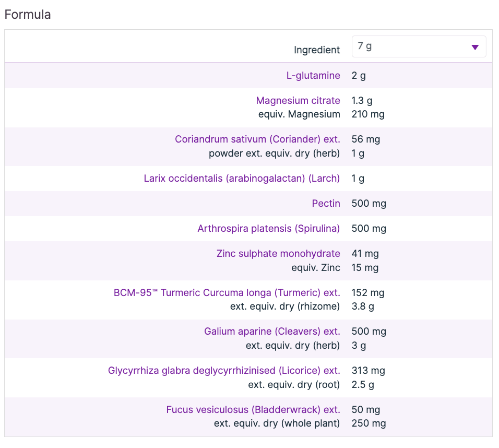Click the 3.8 g turmeric rhizome value
This screenshot has width=499, height=448.
[x=363, y=307]
